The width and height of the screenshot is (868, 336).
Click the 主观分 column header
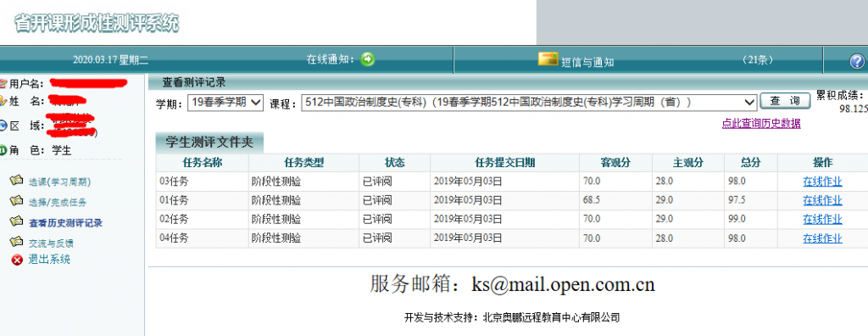(x=688, y=162)
